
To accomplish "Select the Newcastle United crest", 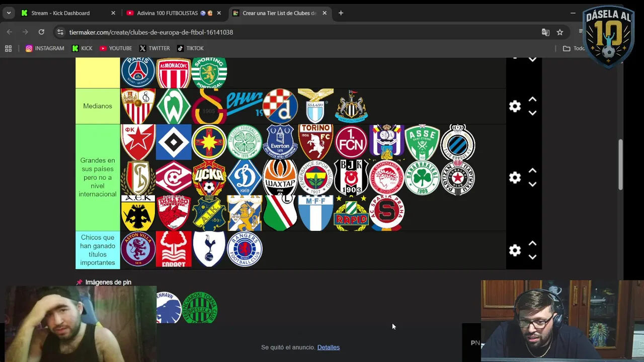I will (351, 106).
